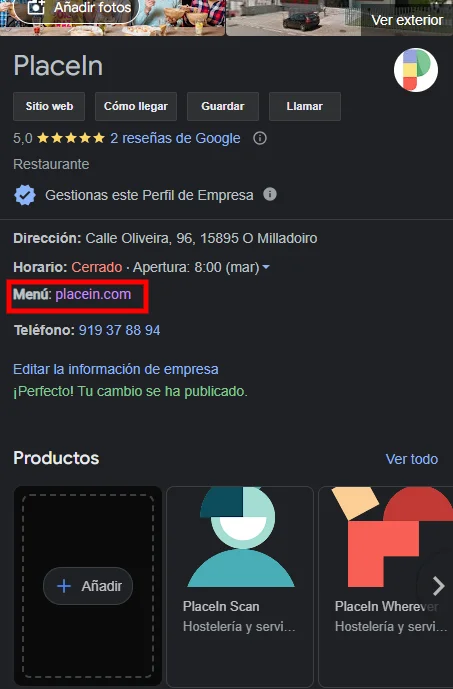This screenshot has height=689, width=453.
Task: Click the Llamar button
Action: click(304, 106)
